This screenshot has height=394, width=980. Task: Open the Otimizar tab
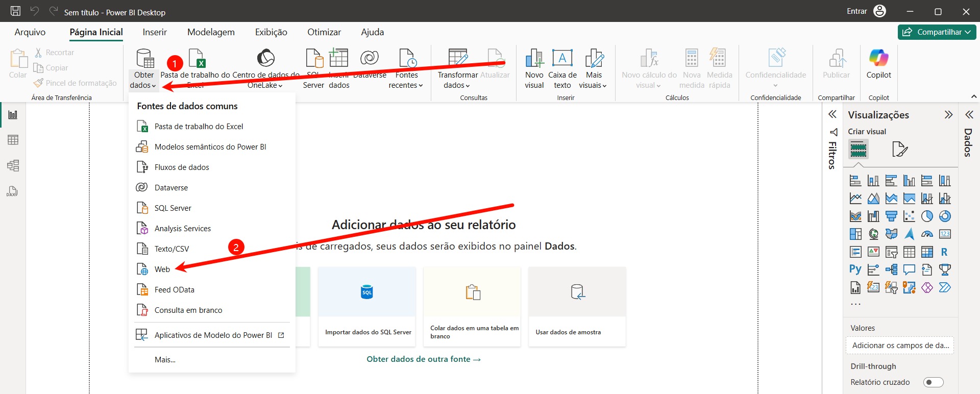(324, 32)
